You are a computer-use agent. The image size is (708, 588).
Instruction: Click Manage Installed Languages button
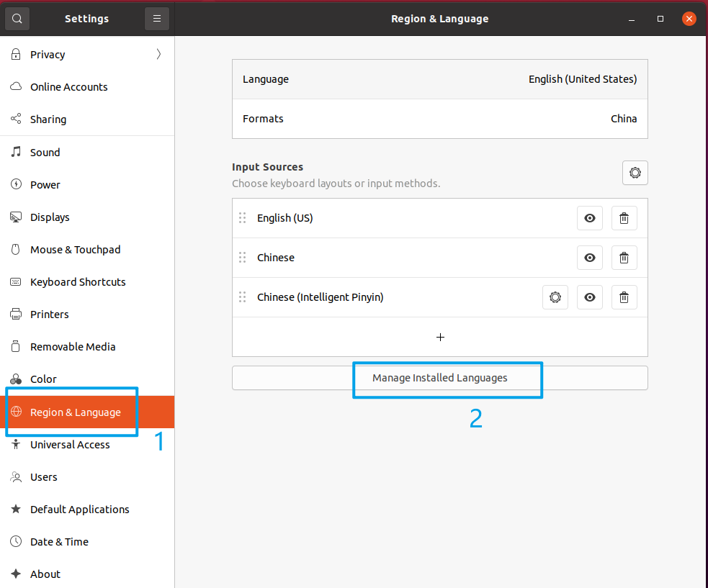pos(440,378)
